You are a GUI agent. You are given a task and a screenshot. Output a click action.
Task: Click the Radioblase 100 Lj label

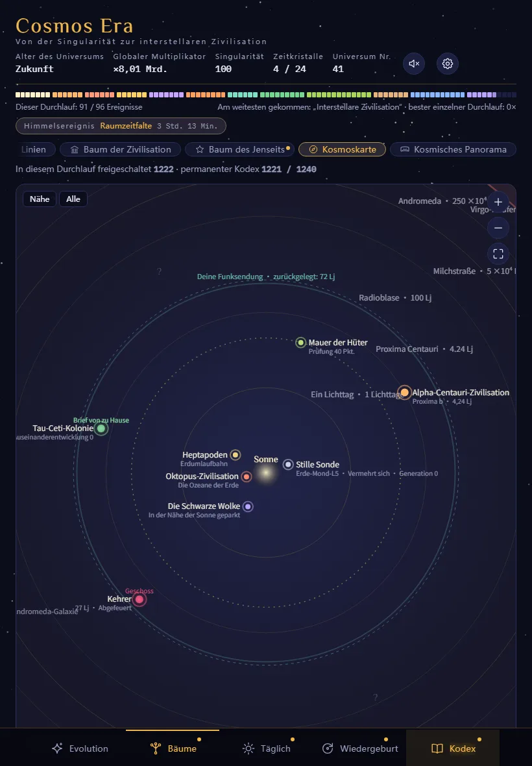point(395,297)
